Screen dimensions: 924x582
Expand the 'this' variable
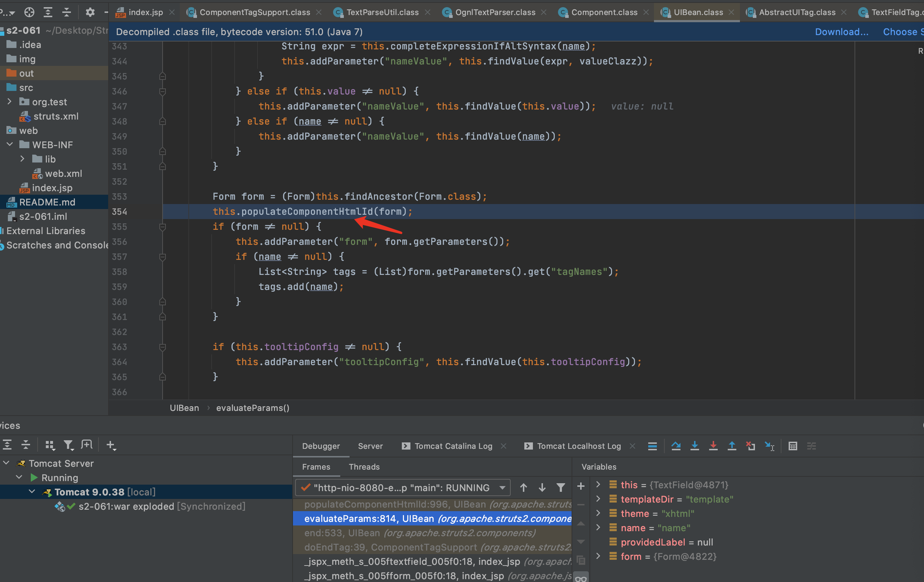pyautogui.click(x=598, y=485)
